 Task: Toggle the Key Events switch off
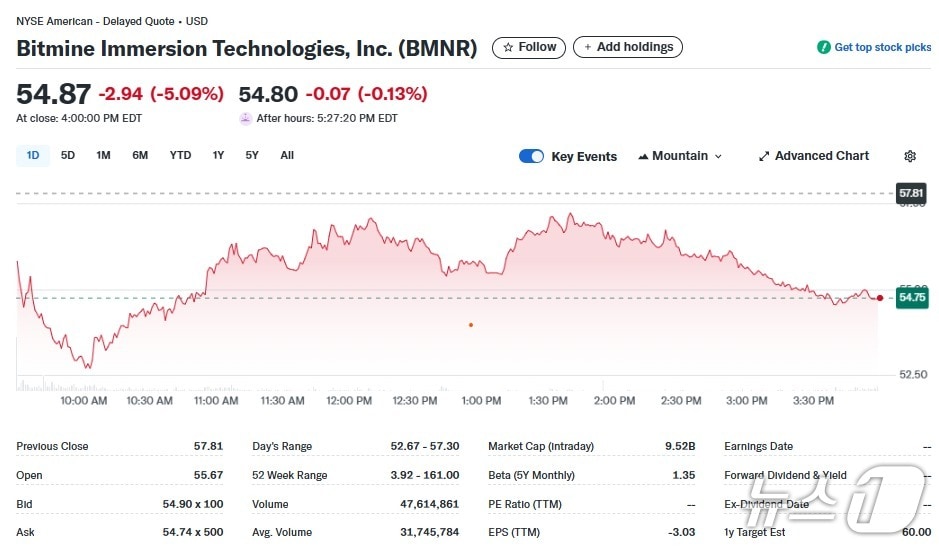pyautogui.click(x=531, y=156)
